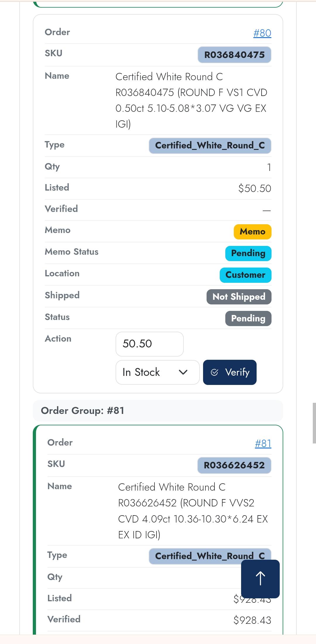Click the Memo Status Pending badge
The width and height of the screenshot is (316, 644).
[x=248, y=253]
